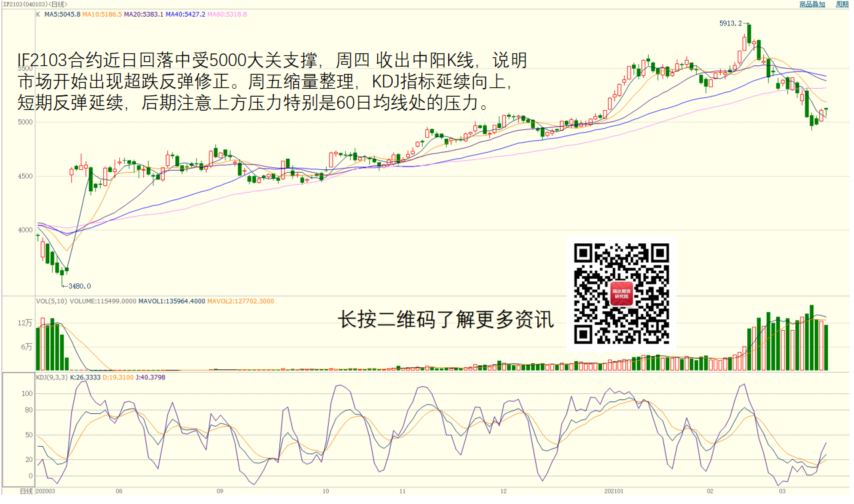
Task: Click the K label before MA5
Action: [38, 14]
